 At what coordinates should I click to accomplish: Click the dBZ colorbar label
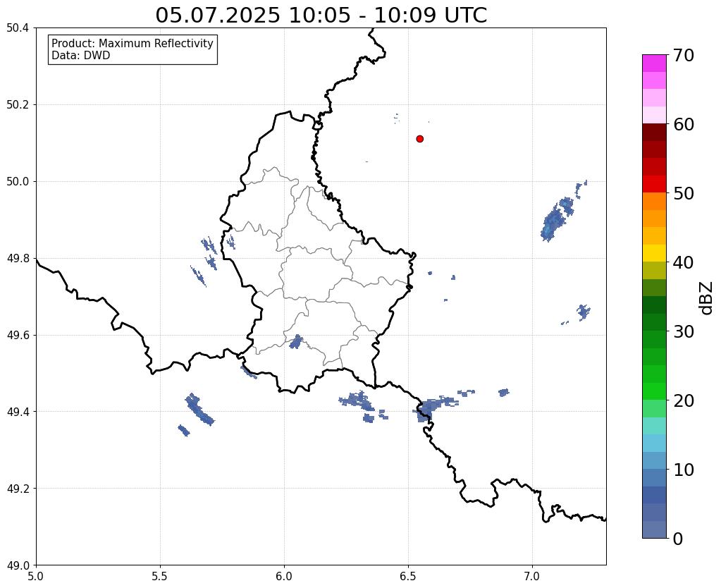pyautogui.click(x=707, y=298)
